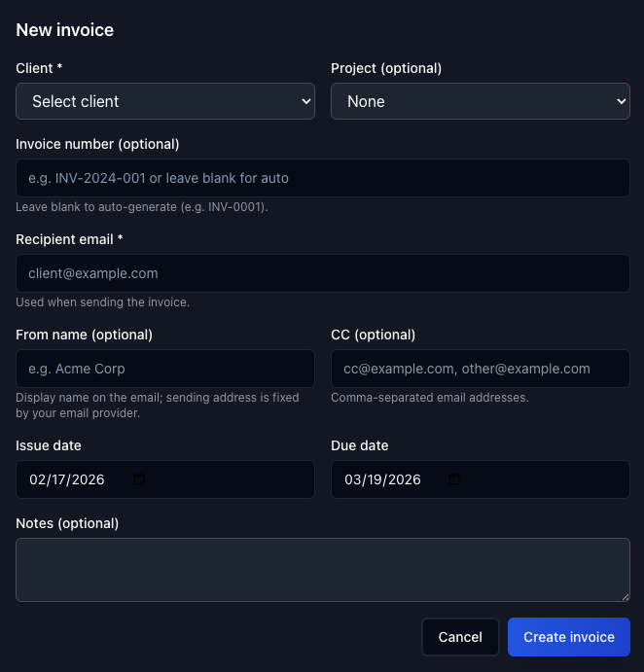The image size is (644, 672).
Task: Select the month in Due date
Action: coord(353,479)
